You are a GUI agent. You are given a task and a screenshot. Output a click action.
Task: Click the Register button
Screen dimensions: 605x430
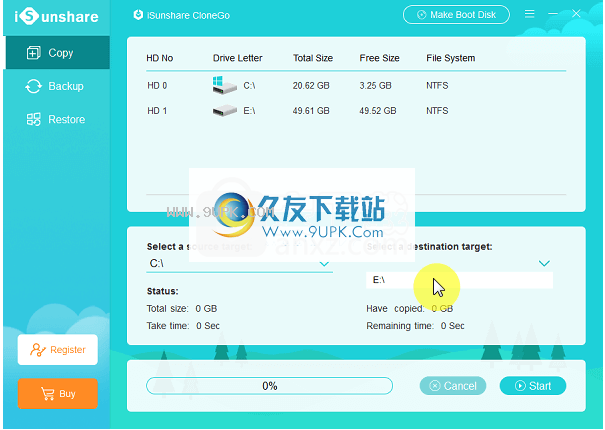click(57, 350)
